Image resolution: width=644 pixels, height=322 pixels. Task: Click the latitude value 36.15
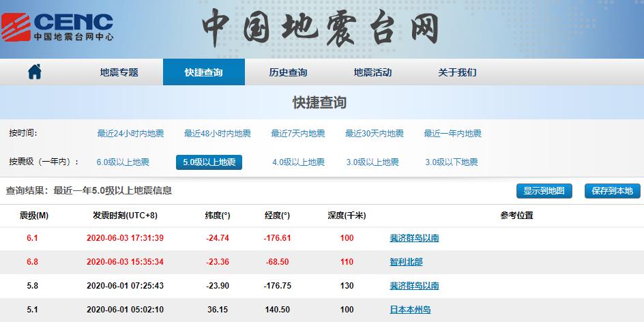218,310
